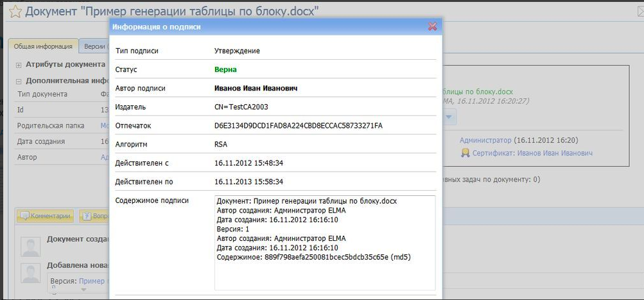Open the Комментарии button

click(x=45, y=216)
